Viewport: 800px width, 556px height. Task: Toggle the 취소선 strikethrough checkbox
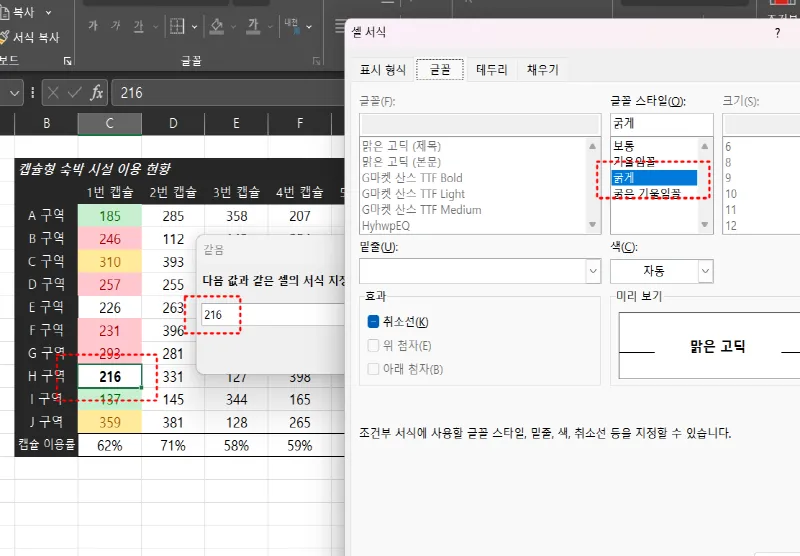click(373, 321)
